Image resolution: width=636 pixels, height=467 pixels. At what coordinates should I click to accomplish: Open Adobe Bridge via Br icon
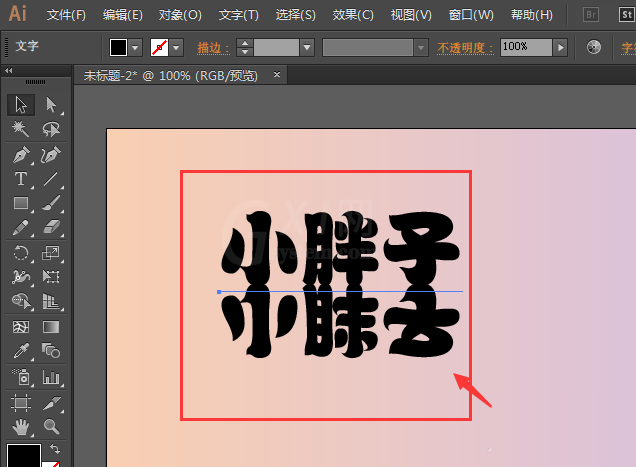(x=591, y=15)
